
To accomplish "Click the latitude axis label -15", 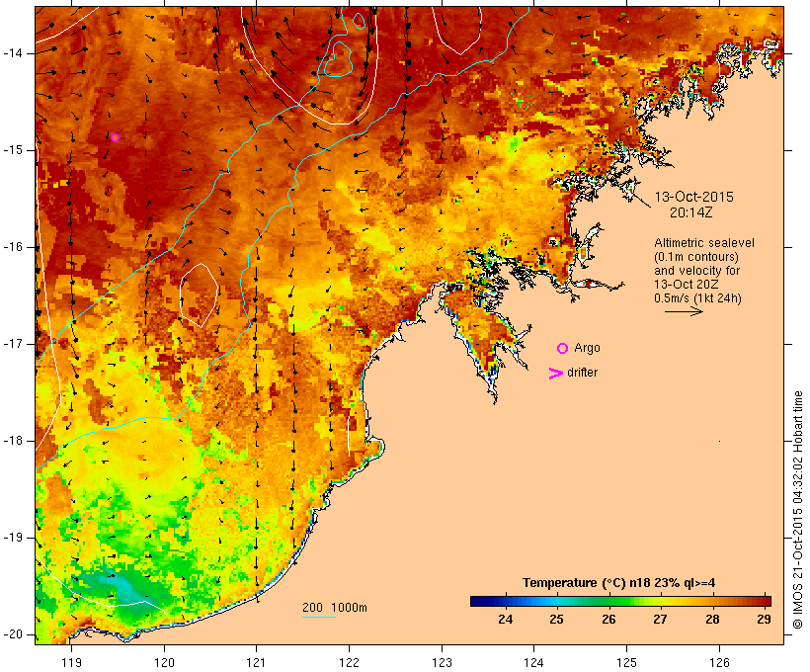I will [12, 150].
